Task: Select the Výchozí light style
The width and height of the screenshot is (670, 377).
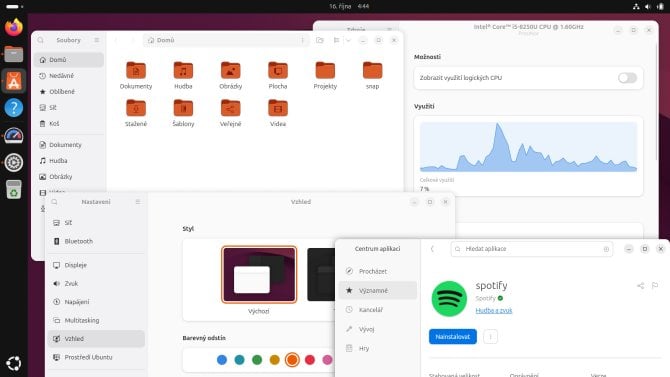Action: pyautogui.click(x=259, y=274)
